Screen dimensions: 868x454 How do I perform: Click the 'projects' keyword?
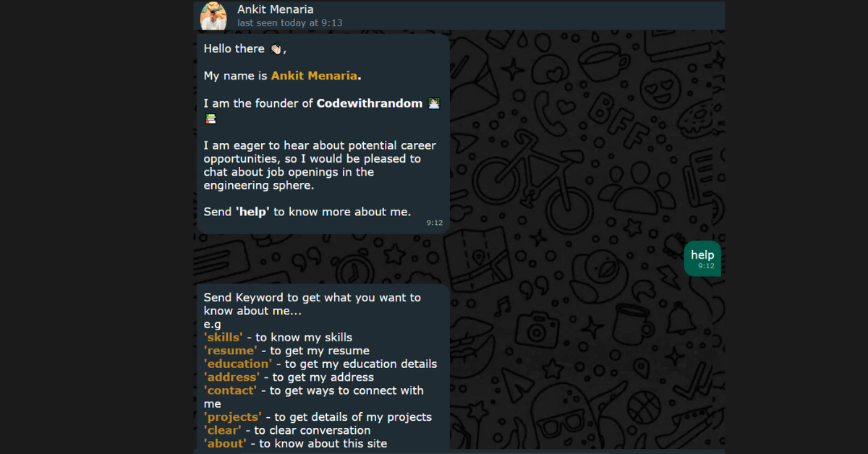[233, 417]
